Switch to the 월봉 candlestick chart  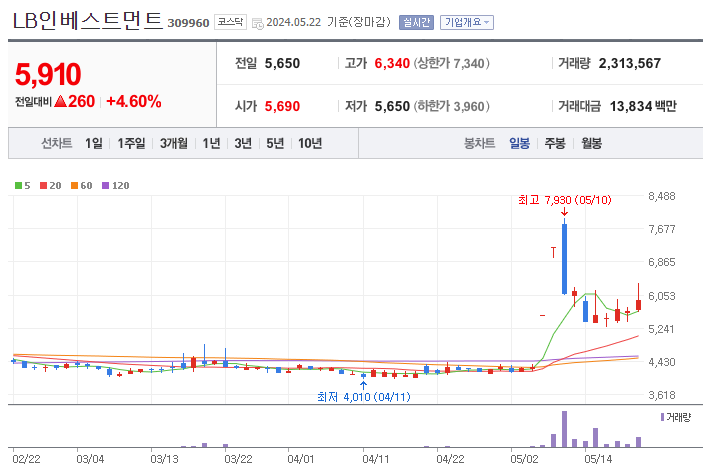click(x=591, y=143)
